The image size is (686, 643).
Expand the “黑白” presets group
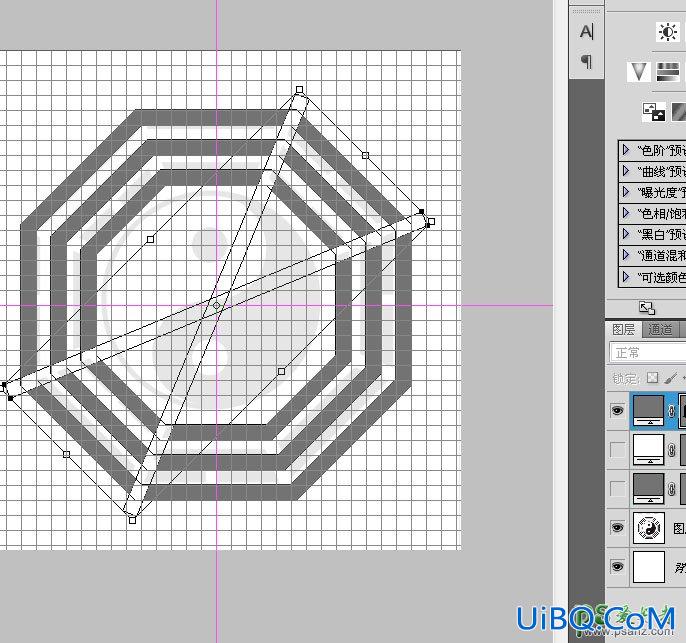[626, 234]
